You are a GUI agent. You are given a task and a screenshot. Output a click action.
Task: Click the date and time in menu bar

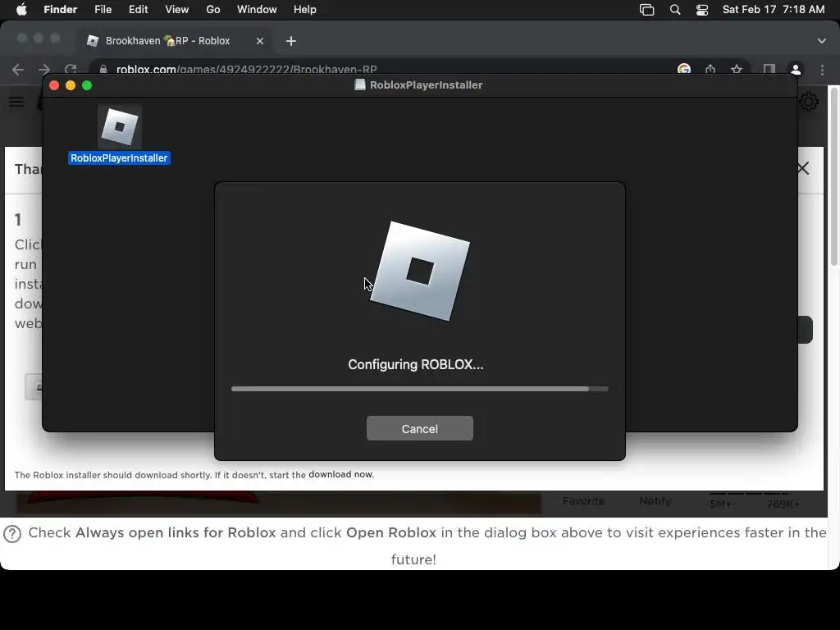click(774, 10)
